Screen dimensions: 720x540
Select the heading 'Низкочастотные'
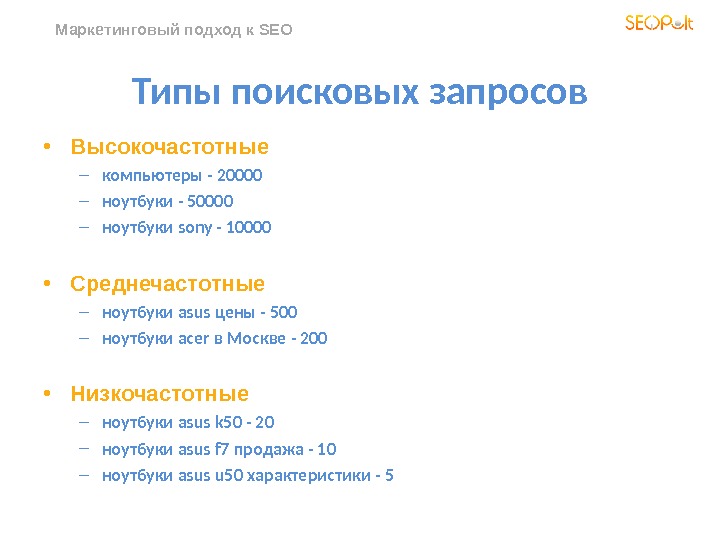pos(159,394)
